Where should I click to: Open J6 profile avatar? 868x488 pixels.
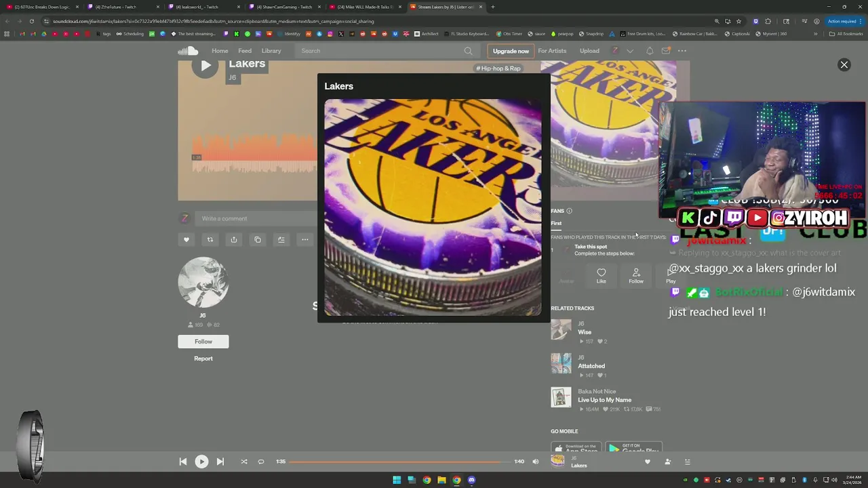point(203,283)
